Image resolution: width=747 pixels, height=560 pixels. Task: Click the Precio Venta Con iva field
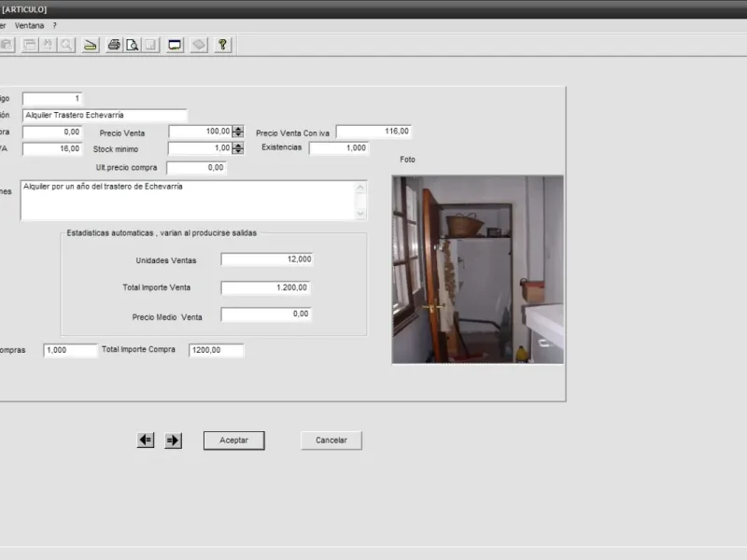coord(373,132)
